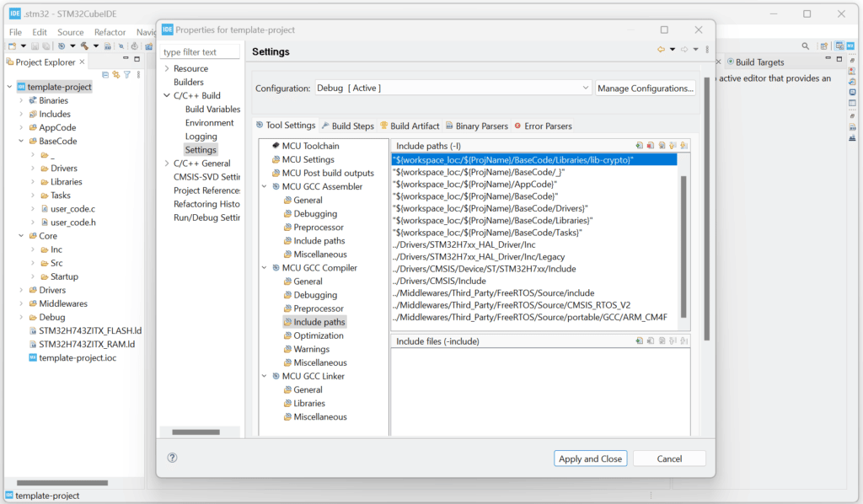Select the BaseCode/Drivers include path
The image size is (863, 504).
pos(490,208)
